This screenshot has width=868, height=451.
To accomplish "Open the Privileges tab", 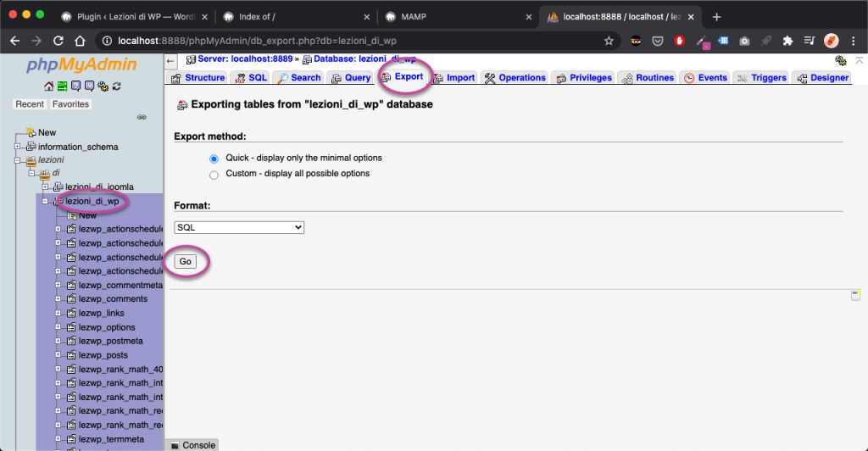I will click(x=584, y=78).
